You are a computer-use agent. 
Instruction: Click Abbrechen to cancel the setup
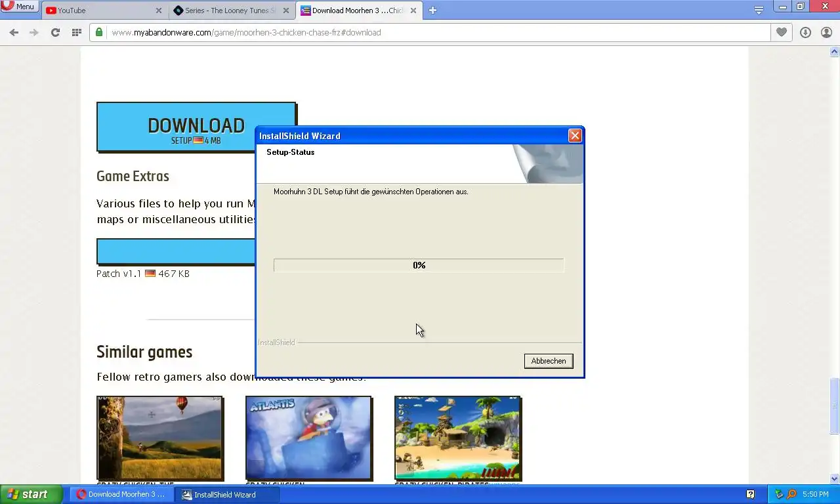point(549,361)
